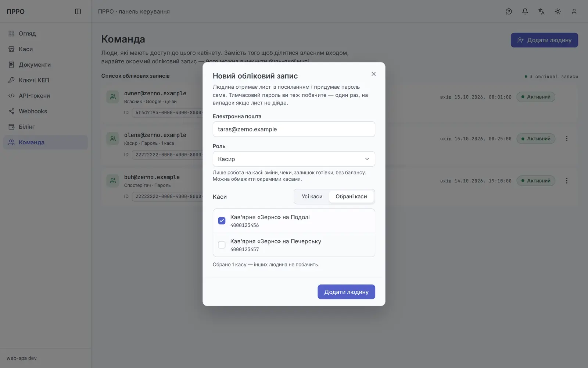This screenshot has height=368, width=588.
Task: Click the Активний badge for buh@zerno.example
Action: (x=536, y=181)
